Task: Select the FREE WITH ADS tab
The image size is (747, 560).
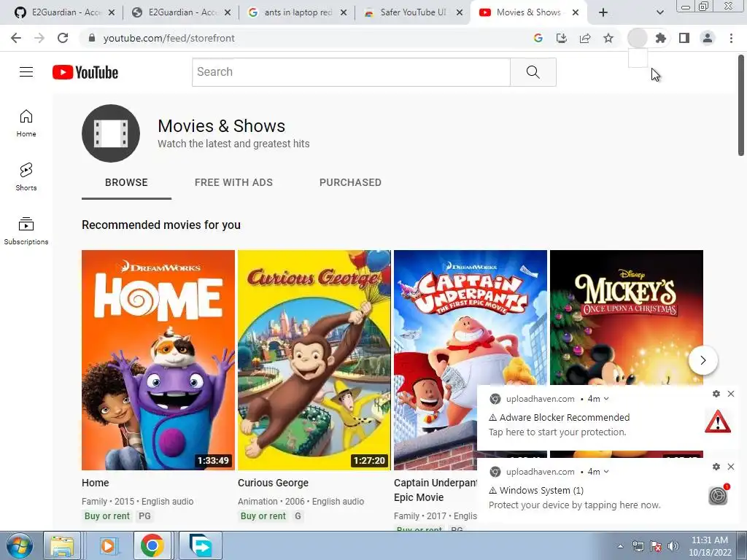Action: click(x=233, y=182)
